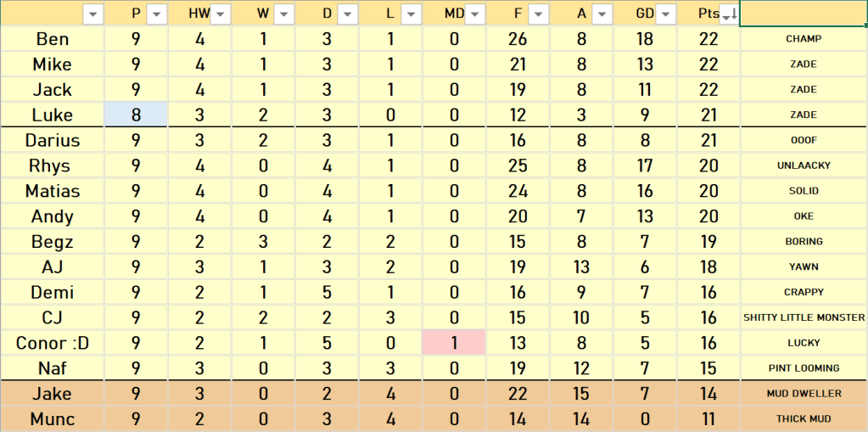Open the filter dropdown in the P column header
This screenshot has height=432, width=868.
coord(157,14)
